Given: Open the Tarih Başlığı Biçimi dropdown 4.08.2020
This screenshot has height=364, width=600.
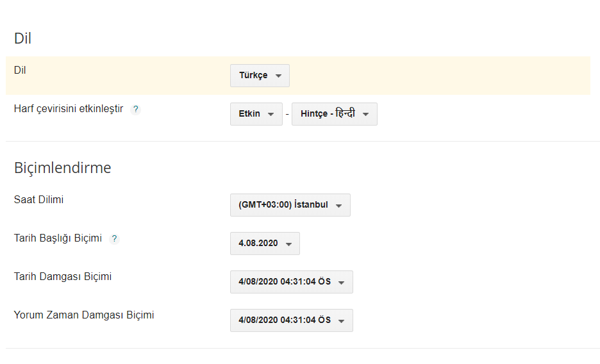Looking at the screenshot, I should 265,244.
